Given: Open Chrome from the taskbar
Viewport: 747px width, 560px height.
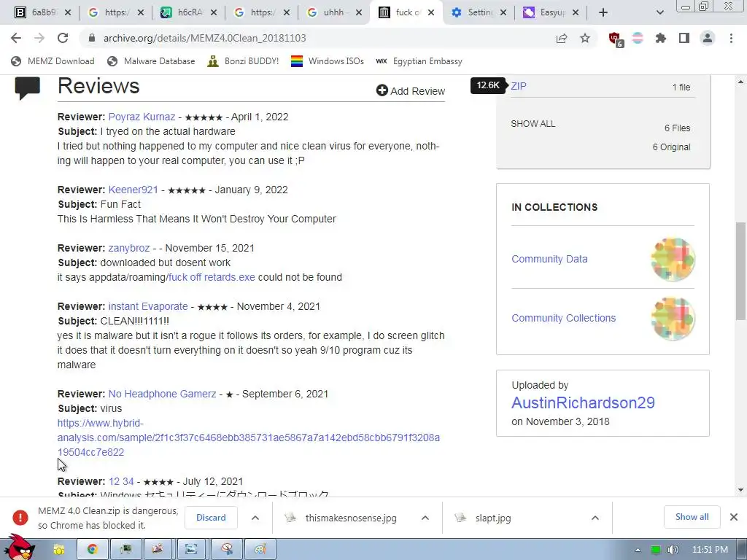Looking at the screenshot, I should [x=93, y=550].
